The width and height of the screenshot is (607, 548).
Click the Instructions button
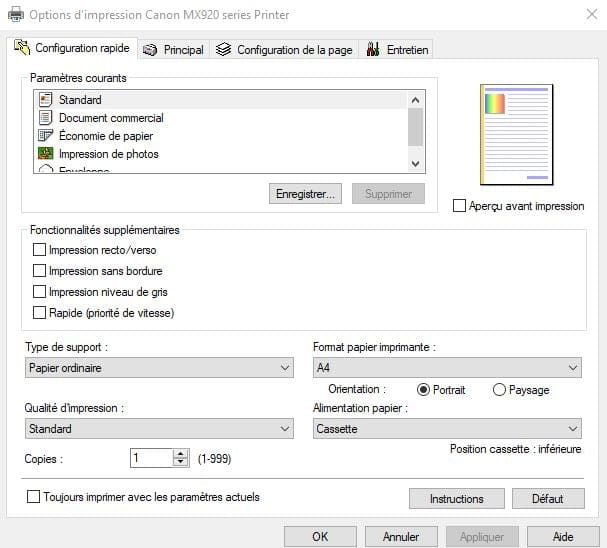[x=457, y=498]
